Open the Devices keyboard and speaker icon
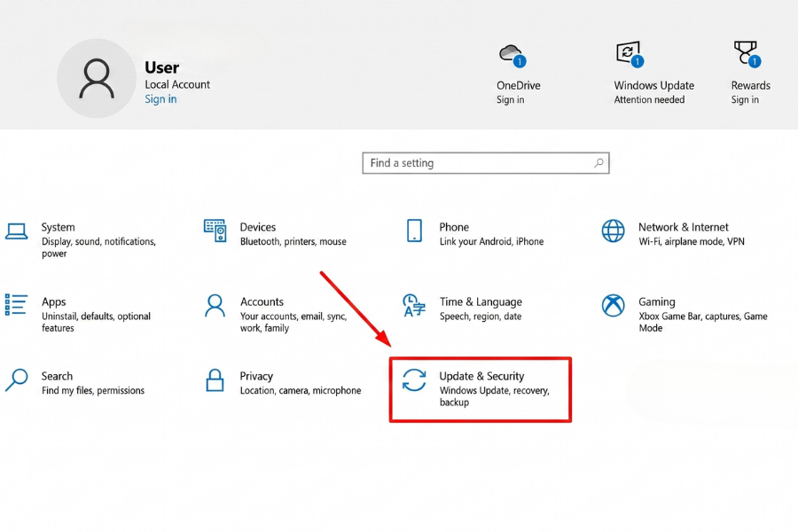Screen dimensions: 798x532 point(215,231)
